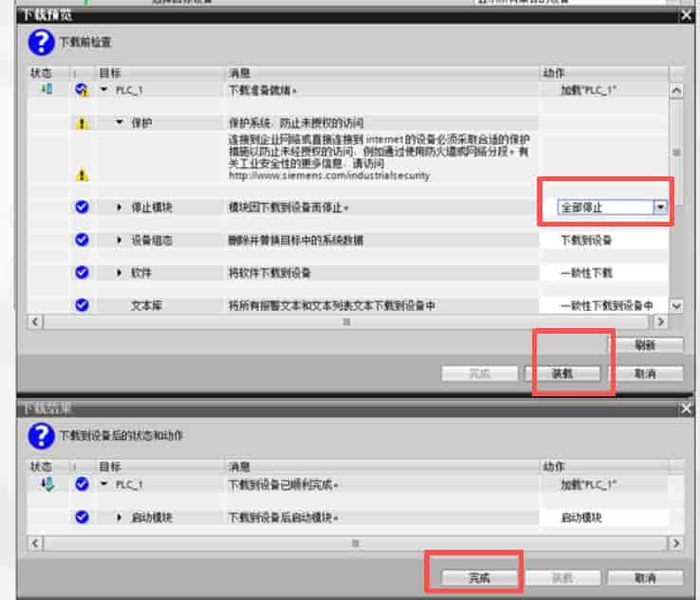
Task: Click the scroll left arrow in 下载预览
Action: click(35, 321)
